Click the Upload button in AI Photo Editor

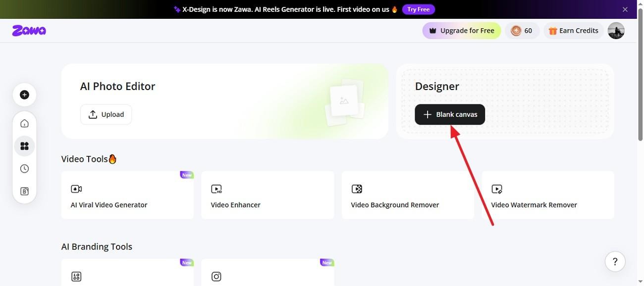[106, 114]
